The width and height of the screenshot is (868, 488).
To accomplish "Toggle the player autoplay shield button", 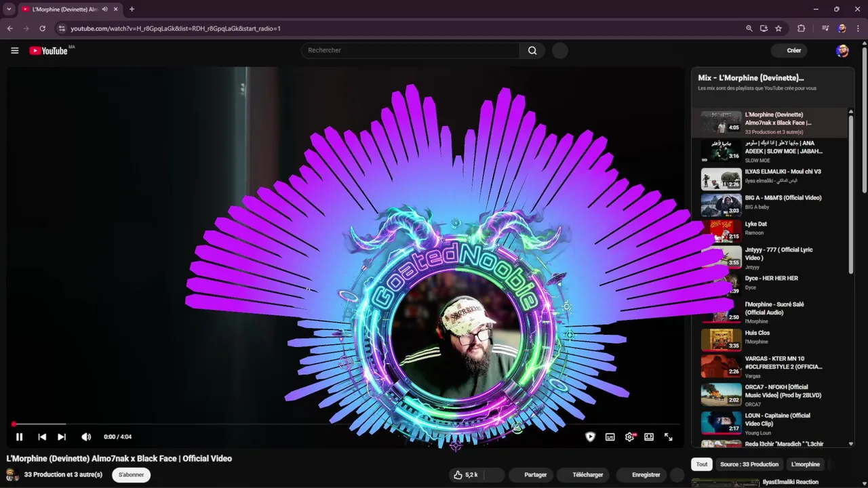I will pos(590,437).
